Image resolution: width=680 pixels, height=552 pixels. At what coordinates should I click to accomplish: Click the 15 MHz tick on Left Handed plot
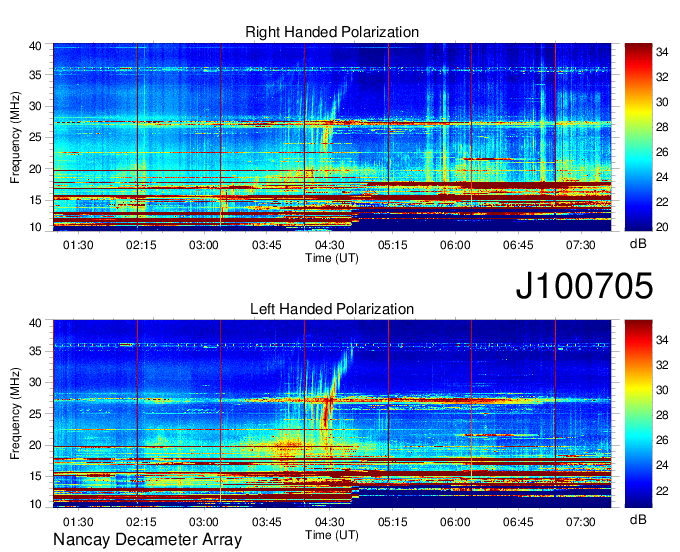pos(35,477)
